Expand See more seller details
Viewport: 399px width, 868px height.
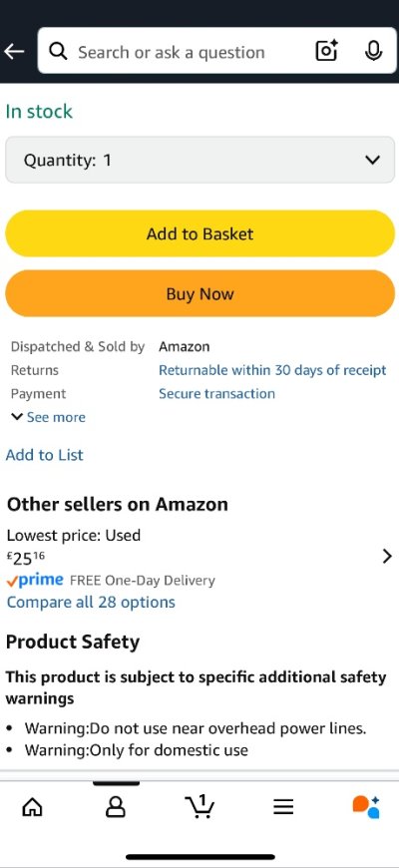pos(48,417)
